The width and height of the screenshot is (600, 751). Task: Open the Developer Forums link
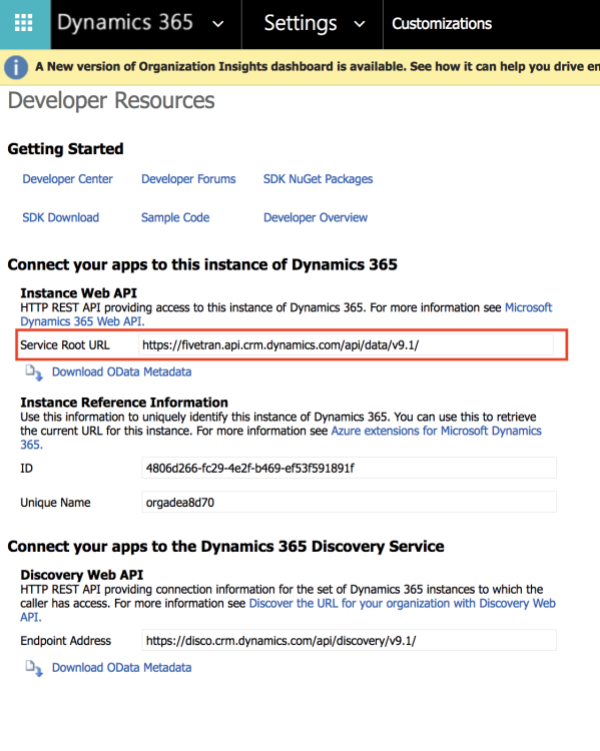[x=188, y=179]
